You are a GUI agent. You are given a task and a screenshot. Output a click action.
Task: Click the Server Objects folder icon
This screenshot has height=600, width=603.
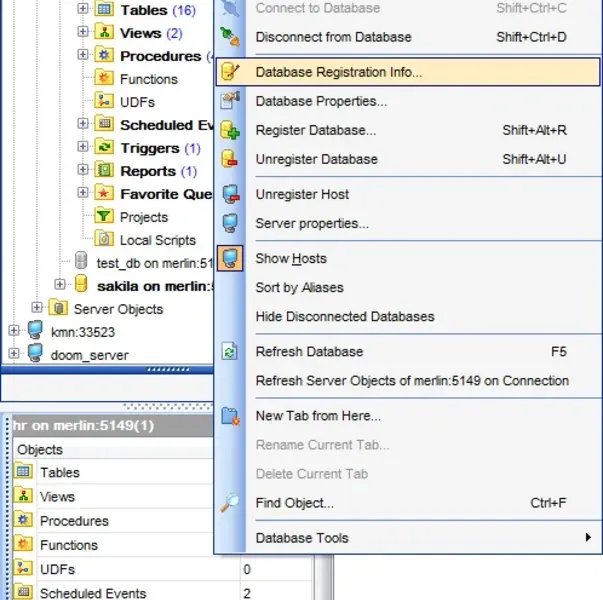(x=58, y=308)
